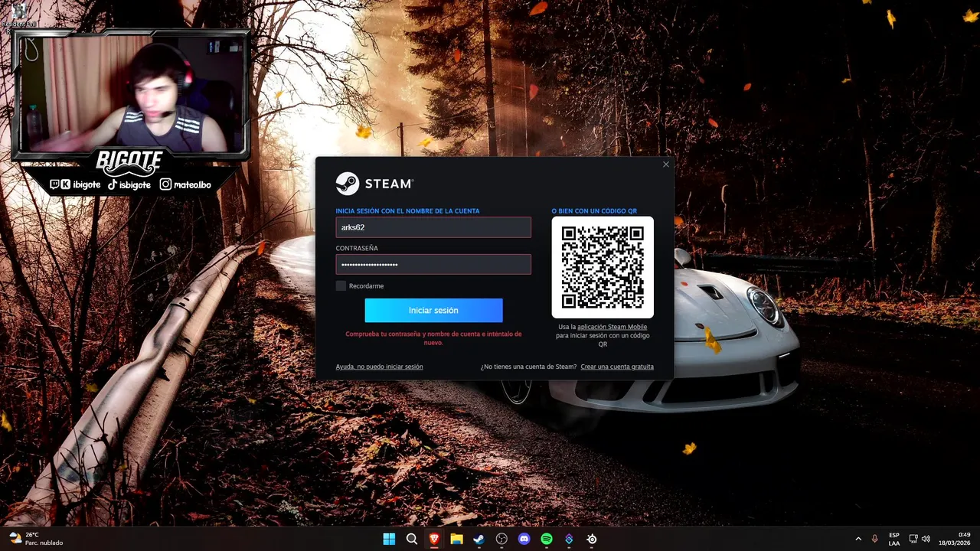The width and height of the screenshot is (980, 551).
Task: Close the Steam login window
Action: click(665, 165)
